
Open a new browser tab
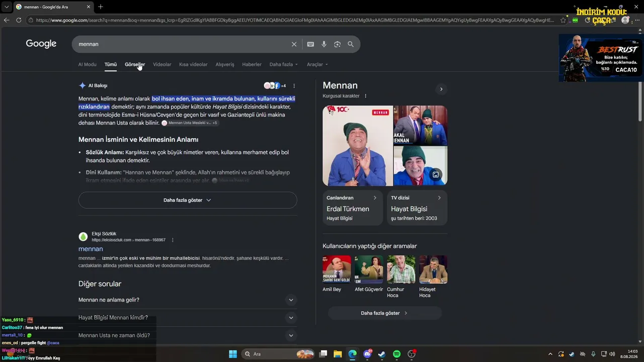pyautogui.click(x=101, y=7)
